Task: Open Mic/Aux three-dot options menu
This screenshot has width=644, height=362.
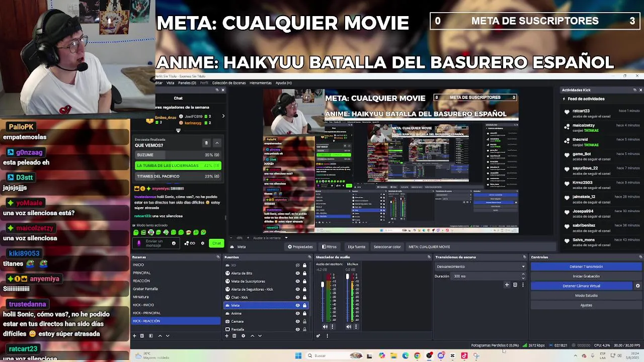Action: coord(356,326)
